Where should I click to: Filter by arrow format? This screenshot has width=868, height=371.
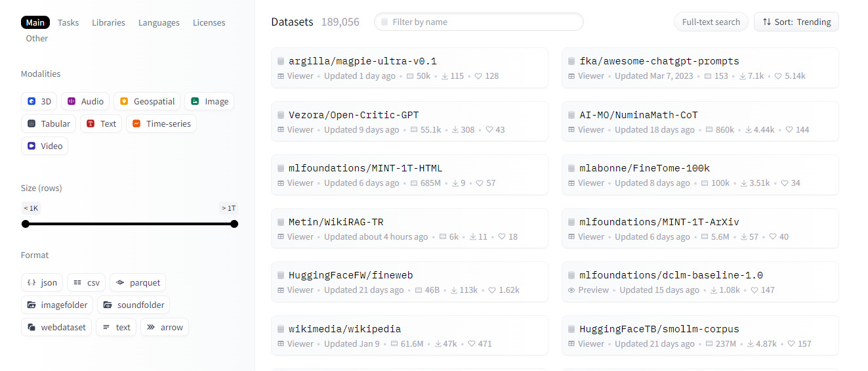tap(165, 327)
